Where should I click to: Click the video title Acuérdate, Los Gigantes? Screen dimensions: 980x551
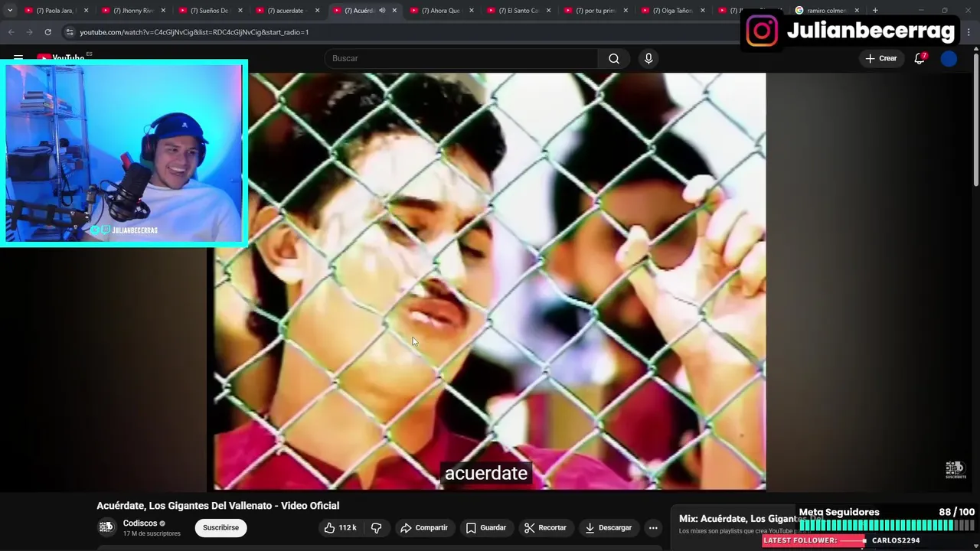point(217,505)
